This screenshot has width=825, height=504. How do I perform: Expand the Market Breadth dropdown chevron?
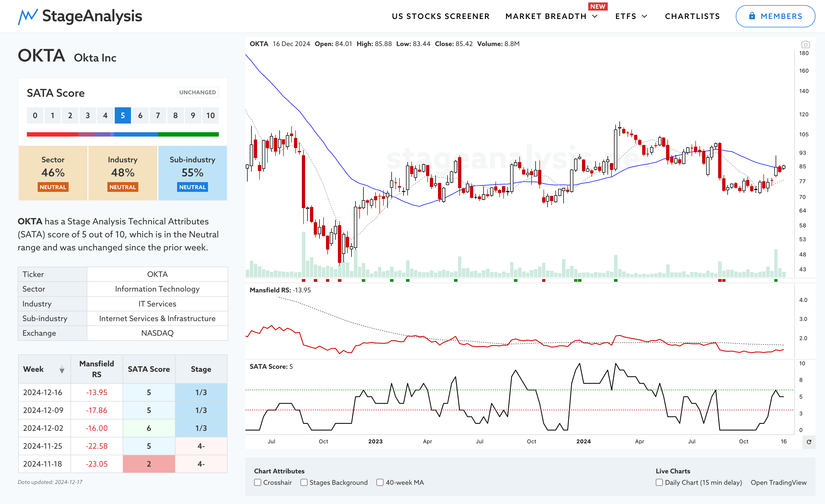tap(595, 16)
